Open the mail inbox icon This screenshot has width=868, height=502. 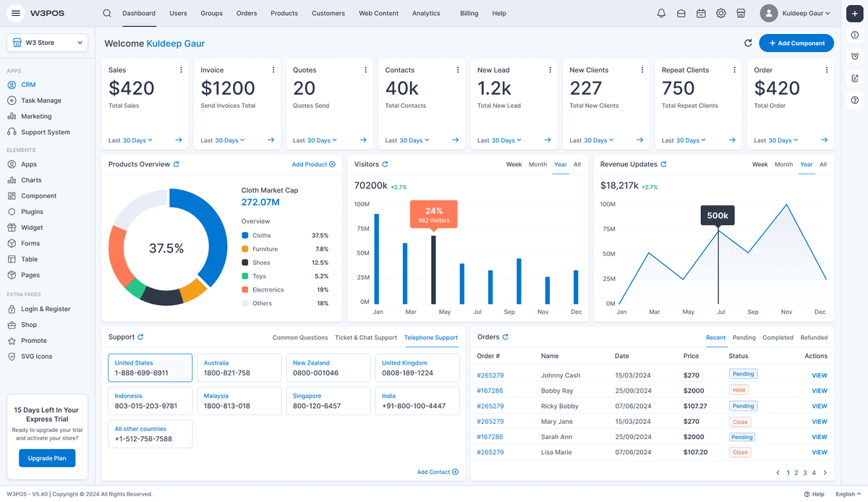point(681,13)
